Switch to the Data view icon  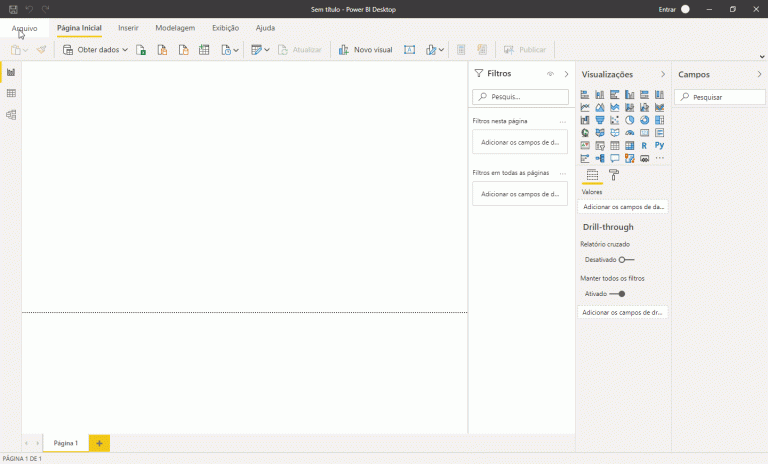coord(11,93)
